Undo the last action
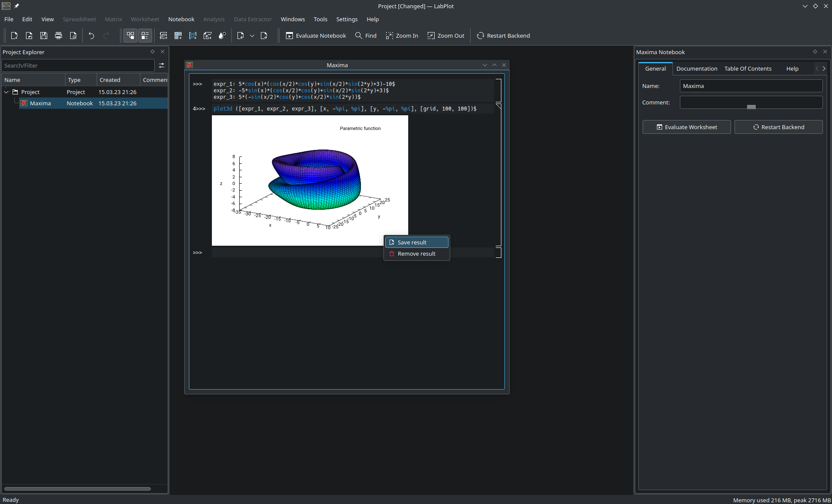Screen dimensions: 832x504 pyautogui.click(x=91, y=36)
